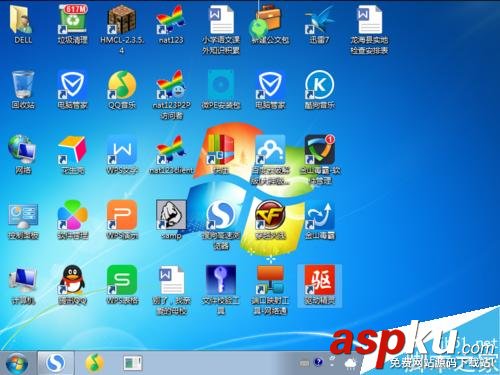Open the 龙海县实地检查安排表 document
The image size is (500, 375).
pos(369,19)
